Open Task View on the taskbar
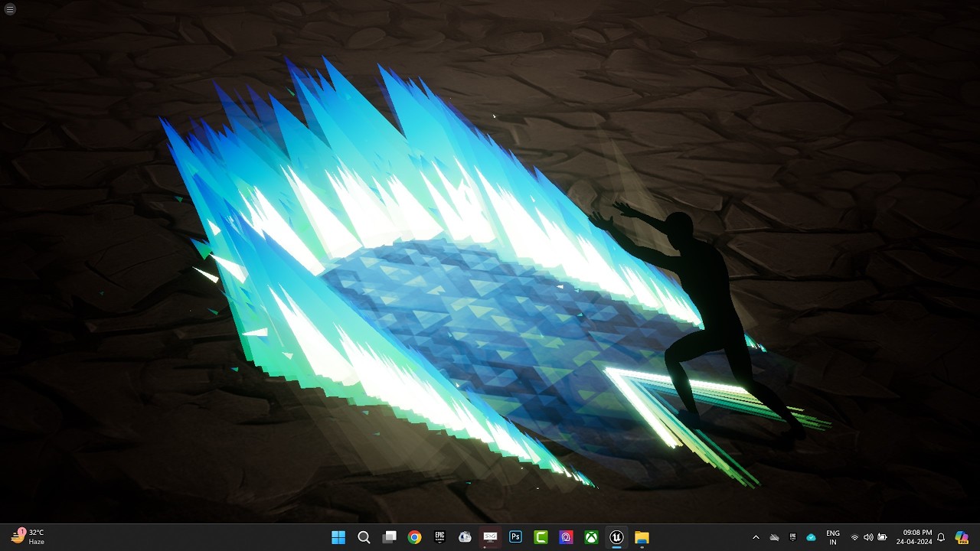The image size is (980, 551). (x=389, y=537)
